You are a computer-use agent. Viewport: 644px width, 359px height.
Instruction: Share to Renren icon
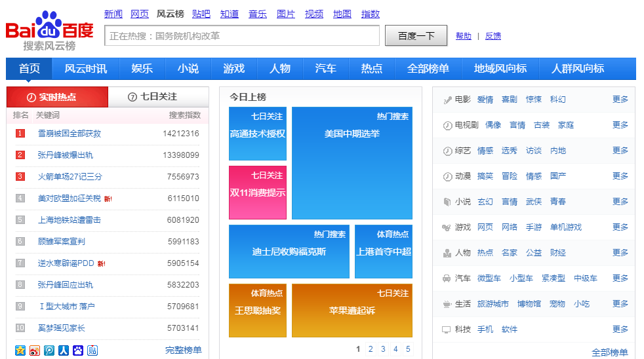[64, 350]
